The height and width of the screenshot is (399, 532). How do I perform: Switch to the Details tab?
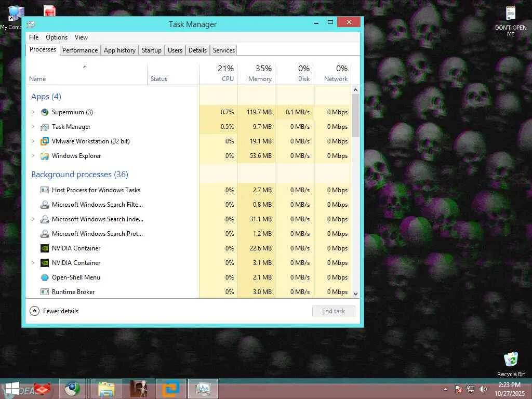point(197,50)
